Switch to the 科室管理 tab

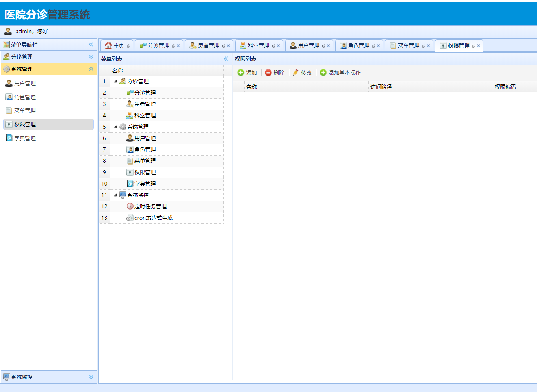coord(258,45)
